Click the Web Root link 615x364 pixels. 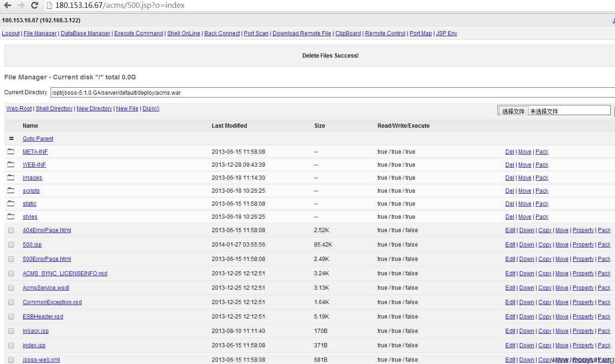19,109
